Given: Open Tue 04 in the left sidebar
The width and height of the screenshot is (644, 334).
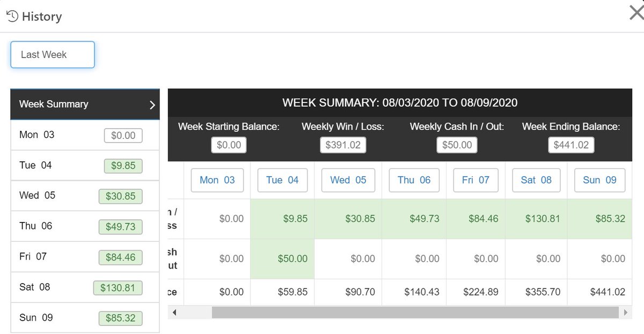Looking at the screenshot, I should pyautogui.click(x=85, y=166).
